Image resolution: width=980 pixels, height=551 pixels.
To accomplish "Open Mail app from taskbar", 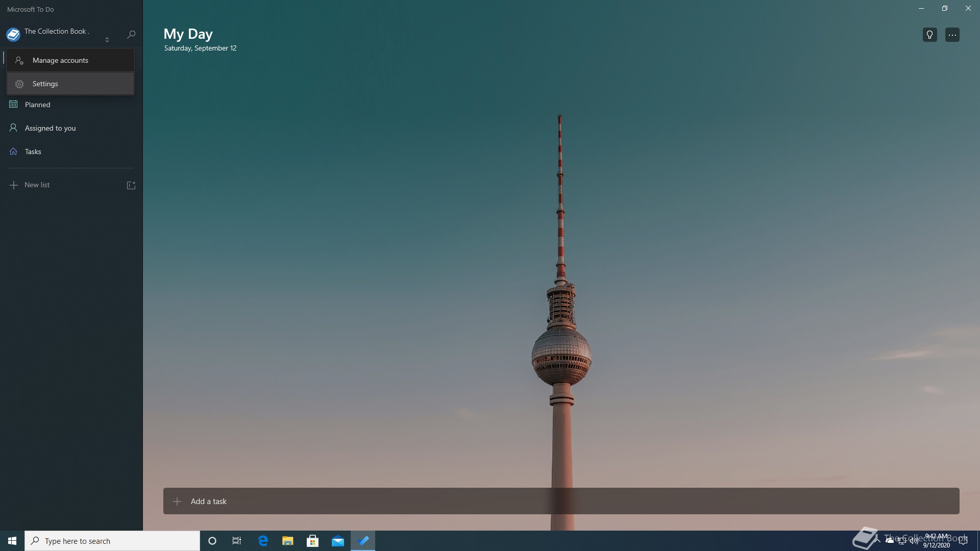I will 338,541.
